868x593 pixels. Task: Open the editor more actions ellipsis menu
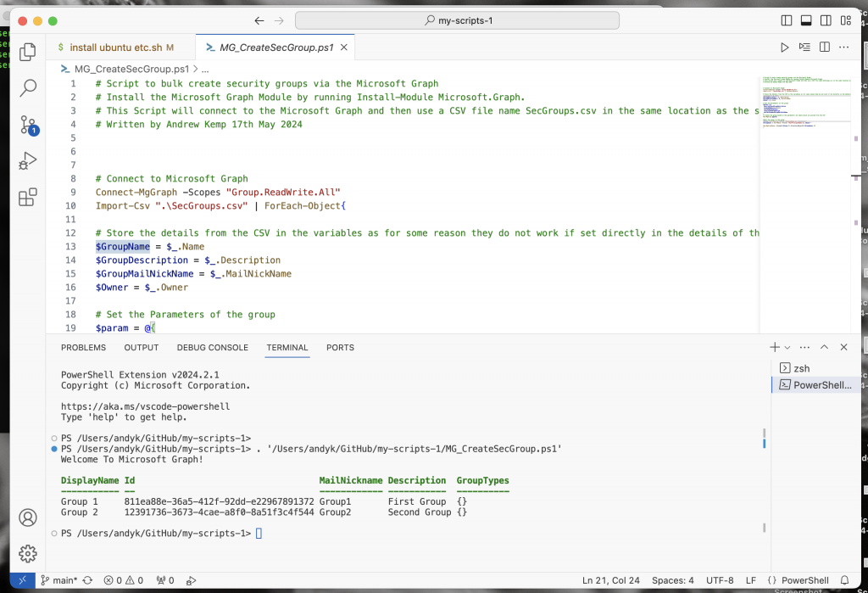(843, 48)
